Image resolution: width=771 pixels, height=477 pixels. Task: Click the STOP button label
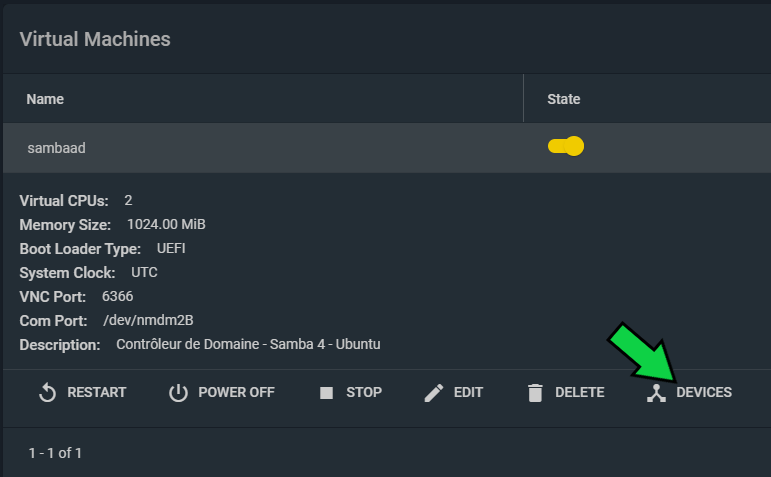coord(364,392)
